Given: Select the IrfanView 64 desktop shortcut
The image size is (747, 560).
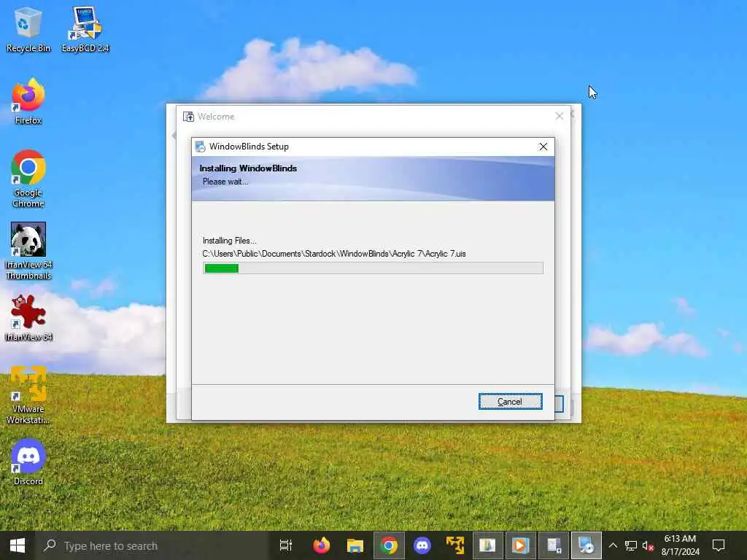Looking at the screenshot, I should [x=28, y=318].
